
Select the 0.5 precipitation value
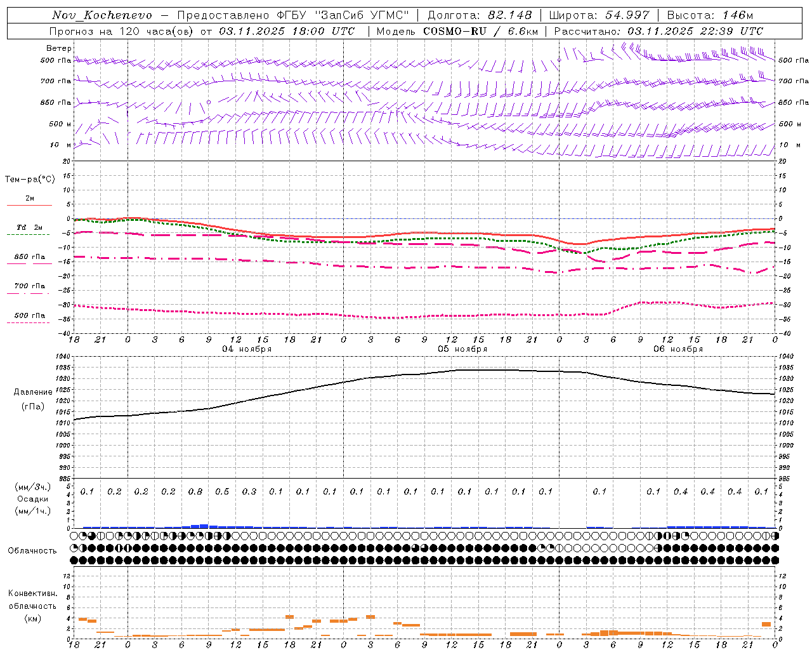[222, 492]
